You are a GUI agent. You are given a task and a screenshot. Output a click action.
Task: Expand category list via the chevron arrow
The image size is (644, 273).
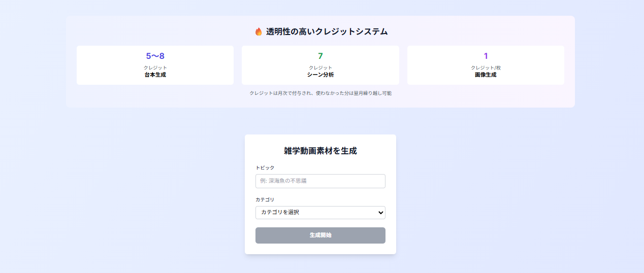[x=380, y=213]
